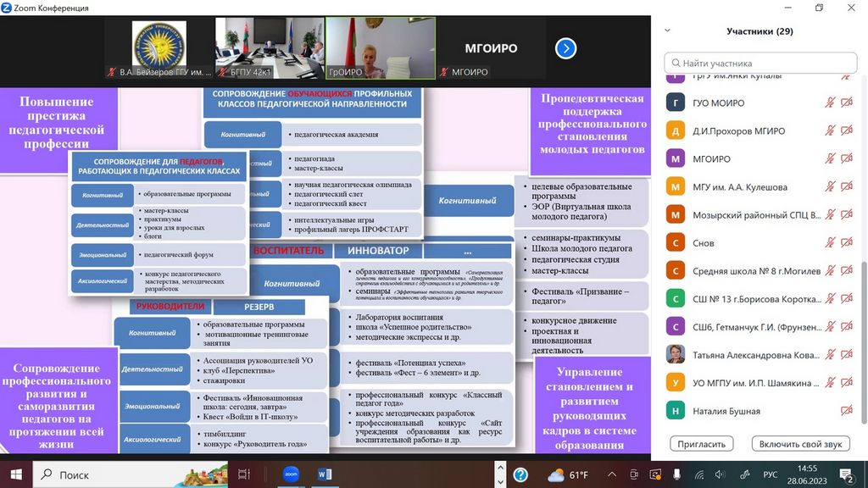Click camera-off icon in the Снов row
Image resolution: width=868 pixels, height=488 pixels.
click(x=846, y=243)
